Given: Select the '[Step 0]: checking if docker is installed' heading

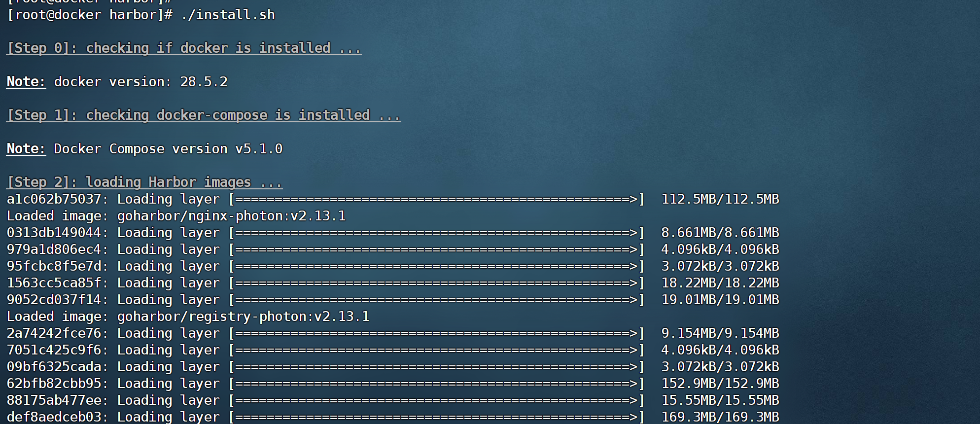Looking at the screenshot, I should (184, 48).
